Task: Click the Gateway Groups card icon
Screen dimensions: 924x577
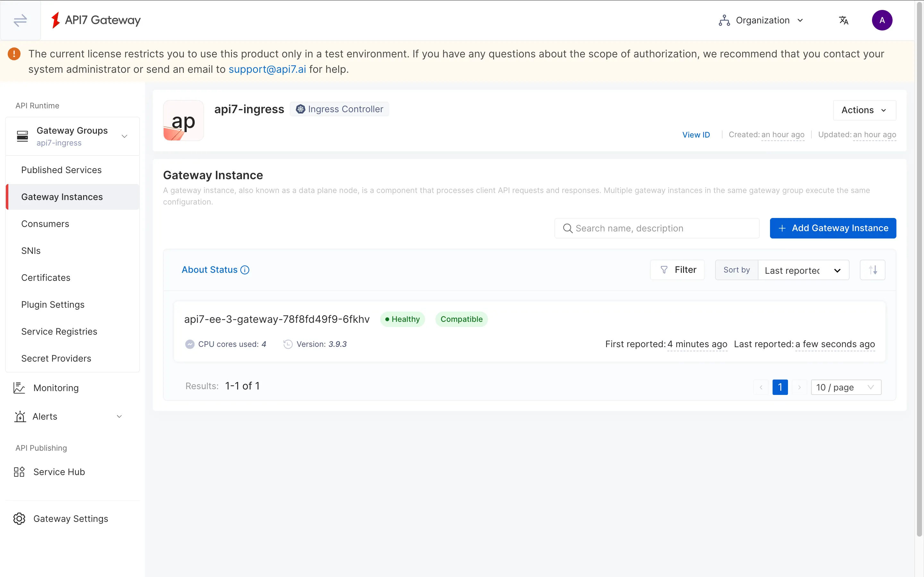Action: point(23,136)
